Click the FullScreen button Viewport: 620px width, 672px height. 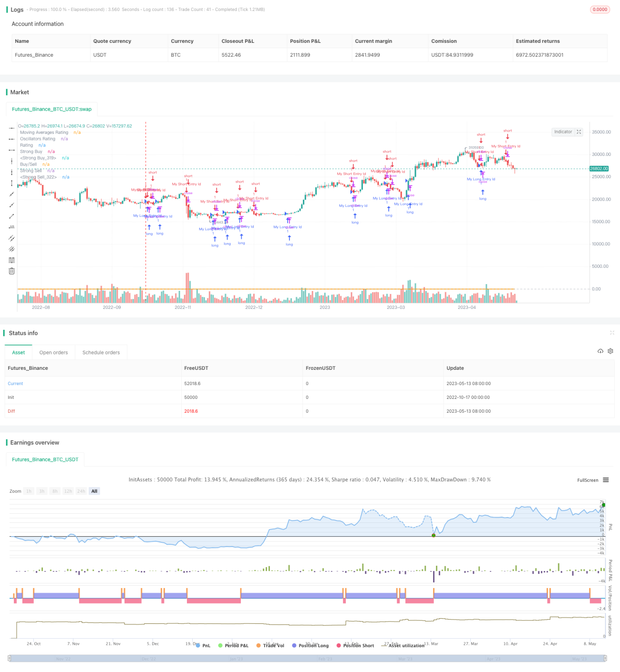(588, 480)
